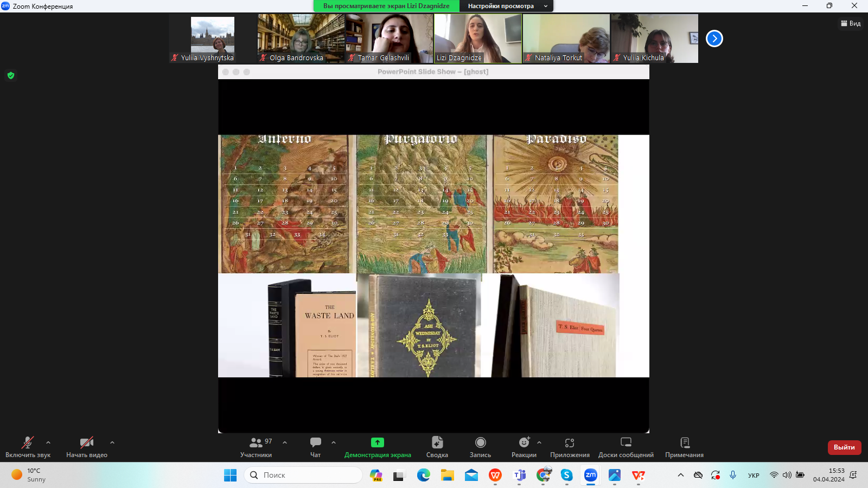The height and width of the screenshot is (488, 868).
Task: Open the Реакции reactions picker
Action: 524,447
